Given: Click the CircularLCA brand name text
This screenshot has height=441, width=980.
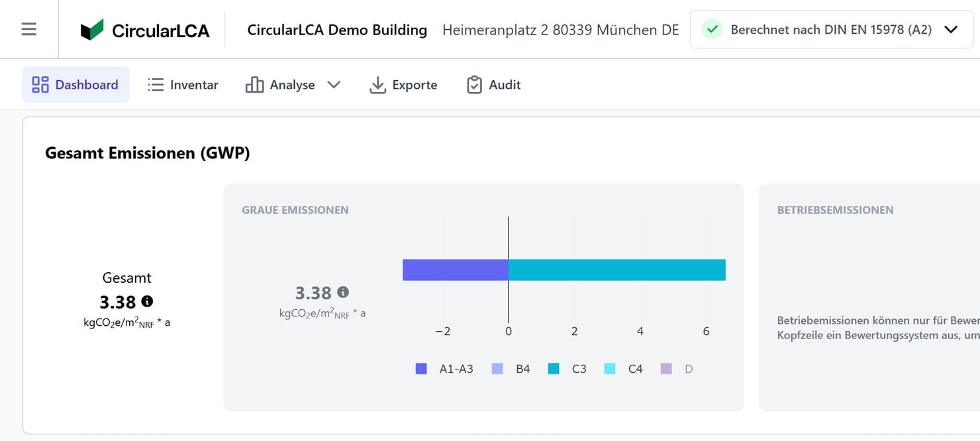Looking at the screenshot, I should 161,30.
